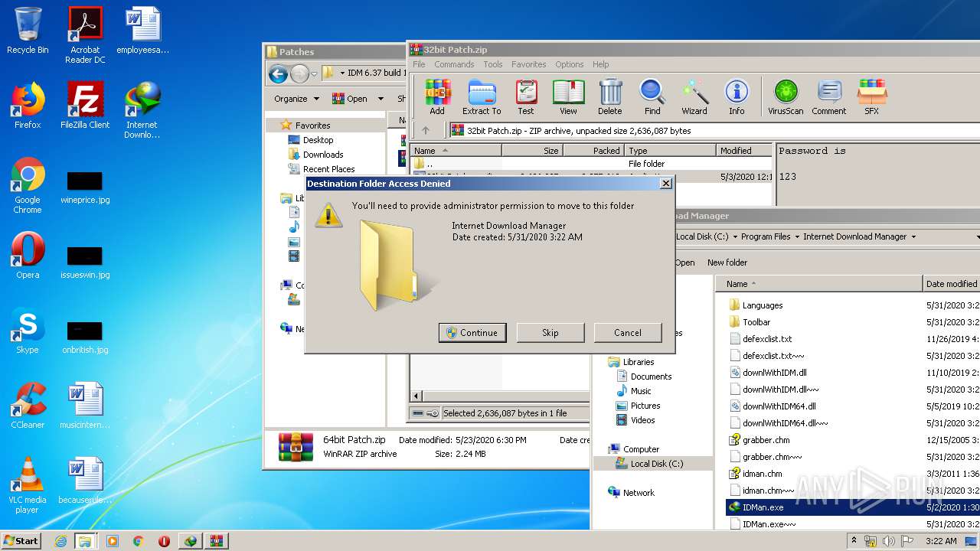Click the WinRAR taskbar button
Viewport: 980px width, 551px height.
(216, 541)
